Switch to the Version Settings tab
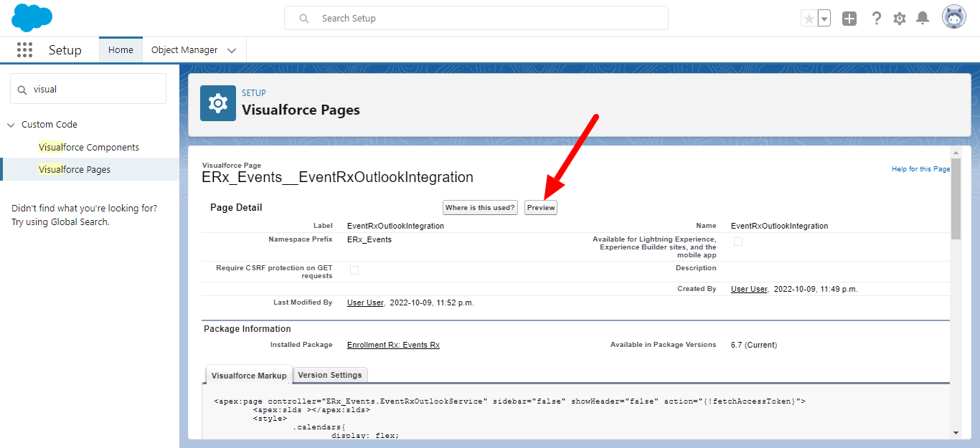The width and height of the screenshot is (980, 448). (x=331, y=375)
